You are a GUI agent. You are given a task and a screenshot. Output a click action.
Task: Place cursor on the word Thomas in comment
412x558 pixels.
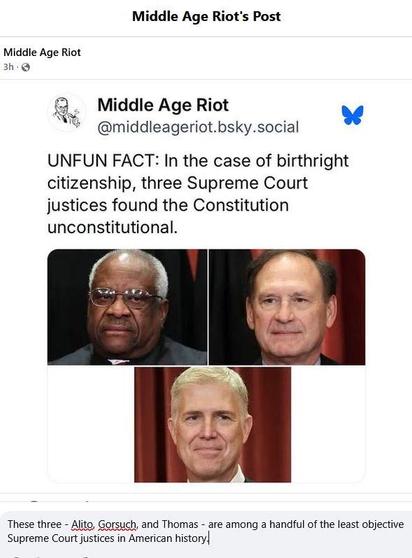pos(180,525)
